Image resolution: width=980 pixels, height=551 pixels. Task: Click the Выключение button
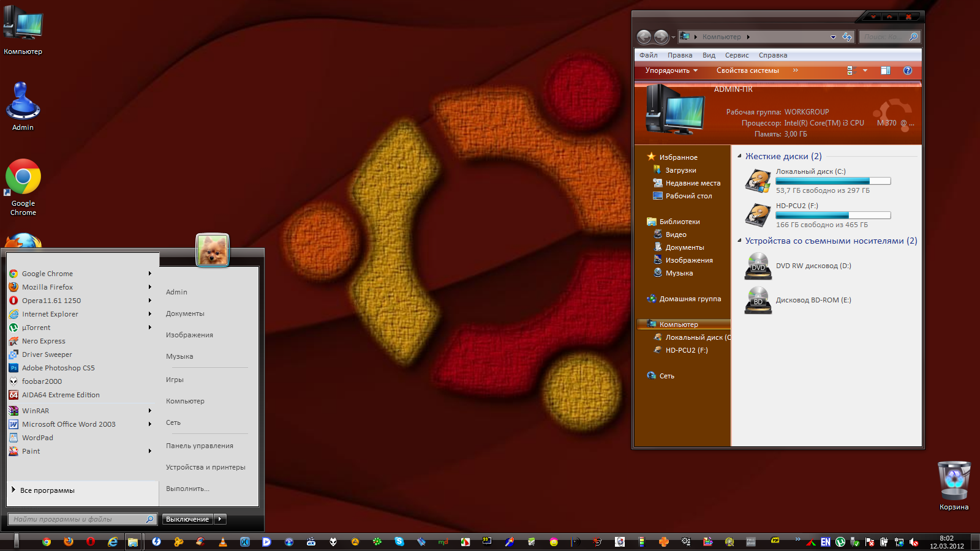click(187, 519)
